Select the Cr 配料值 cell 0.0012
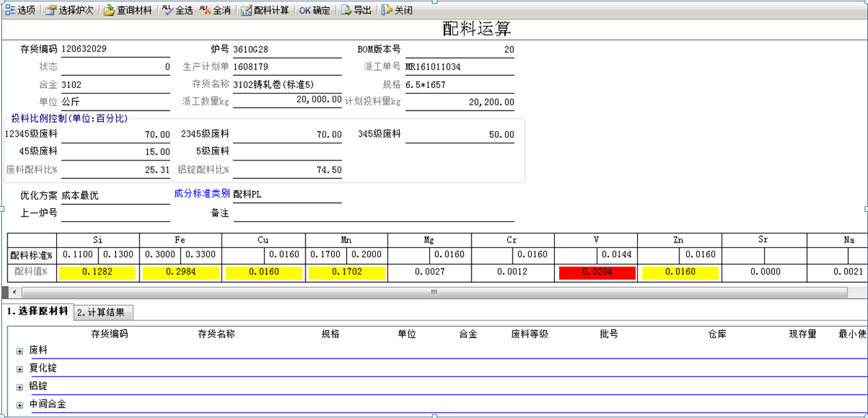 click(513, 273)
